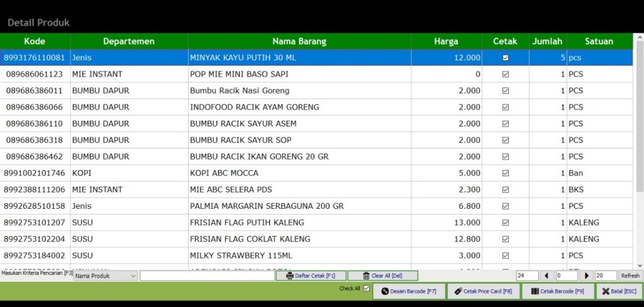Open the Nama Produk search criteria dropdown
644x307 pixels.
click(106, 276)
